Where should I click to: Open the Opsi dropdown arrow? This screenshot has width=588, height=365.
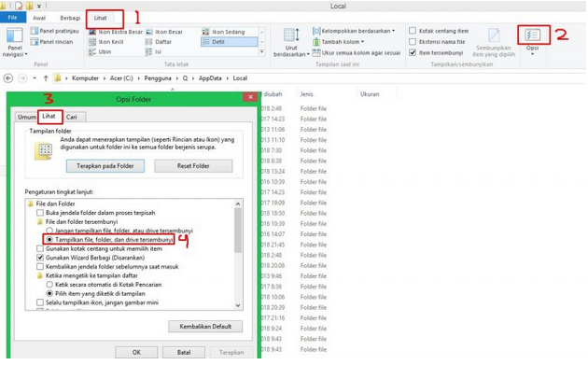tap(533, 54)
